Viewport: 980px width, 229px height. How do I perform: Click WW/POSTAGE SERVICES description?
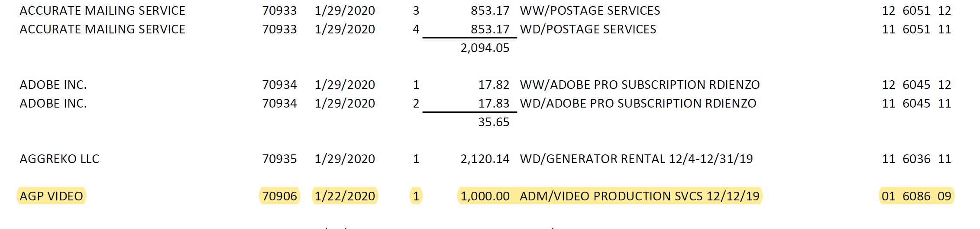pos(590,10)
